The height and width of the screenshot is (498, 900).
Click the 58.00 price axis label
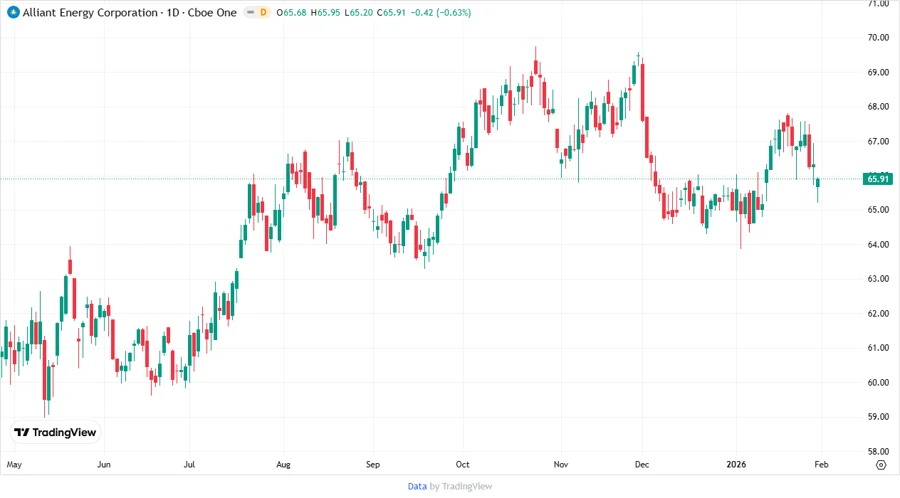[x=878, y=451]
